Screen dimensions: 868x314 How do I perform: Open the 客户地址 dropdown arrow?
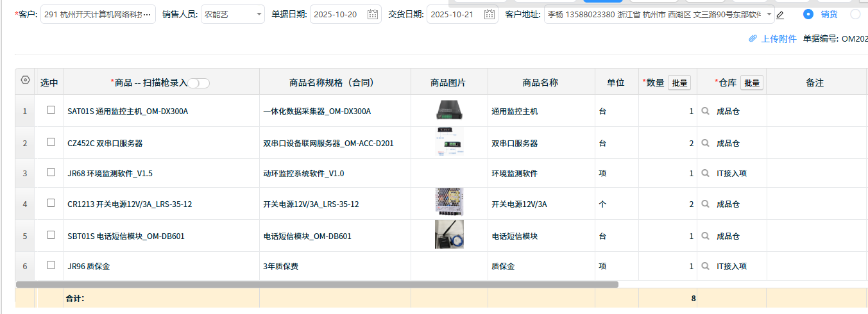(769, 14)
